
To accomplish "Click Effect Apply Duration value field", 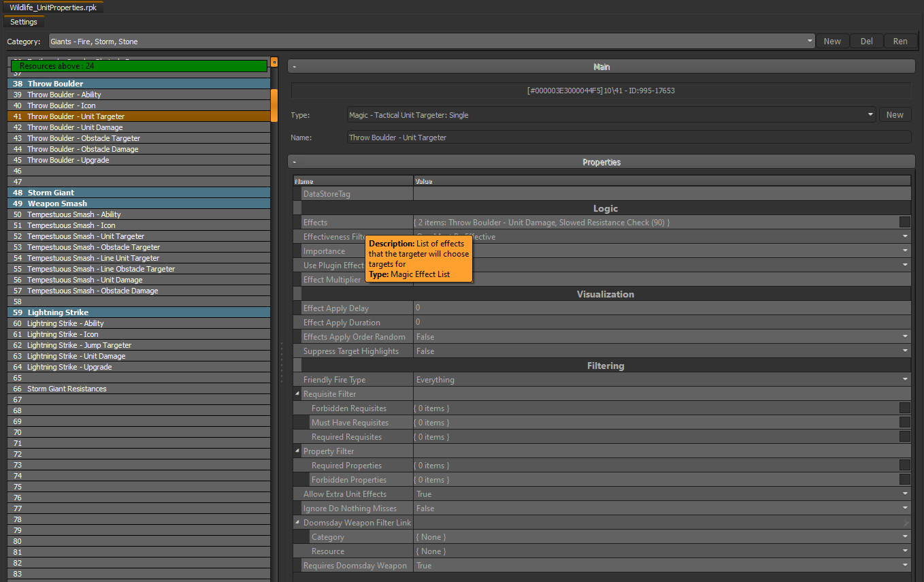I will 662,323.
